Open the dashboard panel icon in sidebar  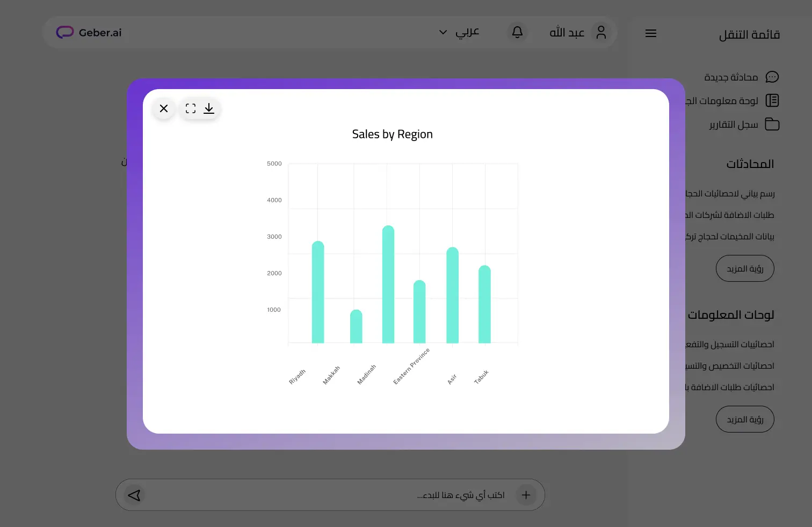[772, 100]
